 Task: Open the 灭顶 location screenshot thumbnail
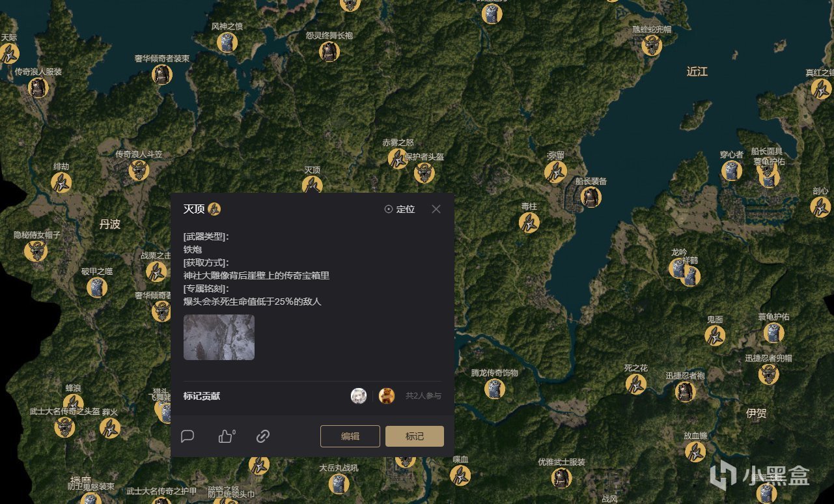(219, 337)
